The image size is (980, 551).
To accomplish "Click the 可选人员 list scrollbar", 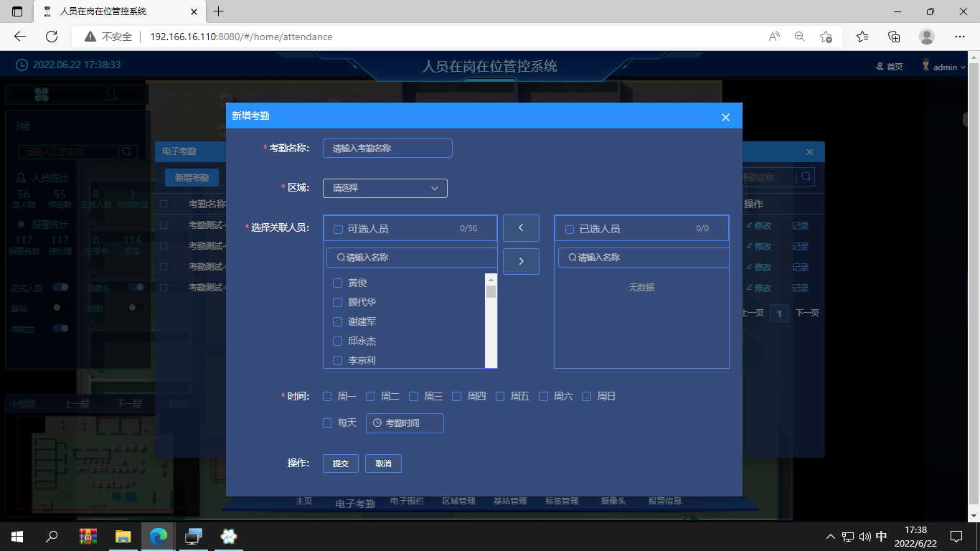I will (491, 321).
